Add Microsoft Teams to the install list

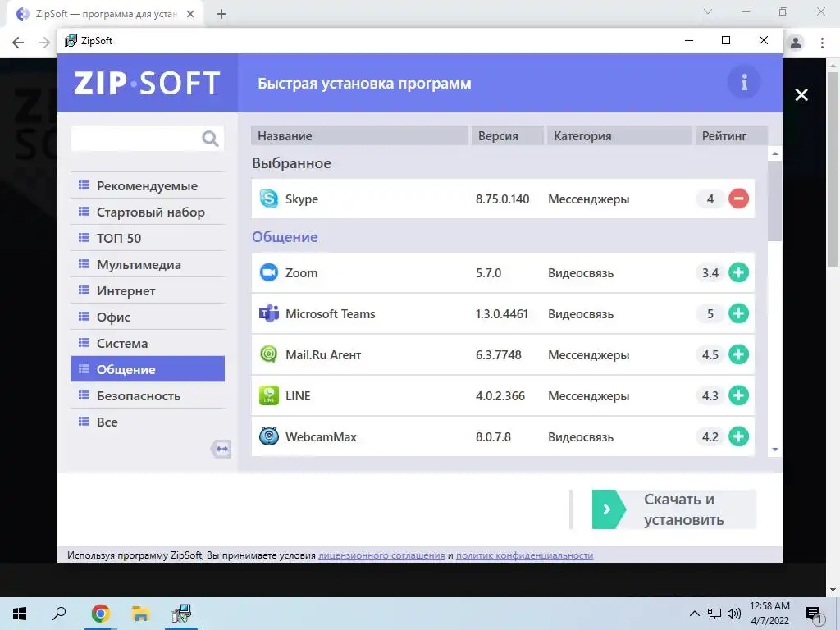tap(738, 313)
